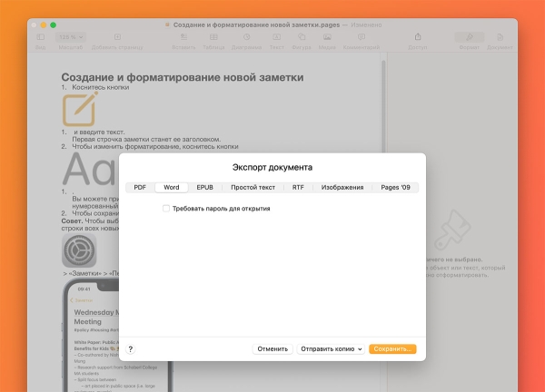This screenshot has height=392, width=545.
Task: Click the document icon in the title bar
Action: coord(167,25)
